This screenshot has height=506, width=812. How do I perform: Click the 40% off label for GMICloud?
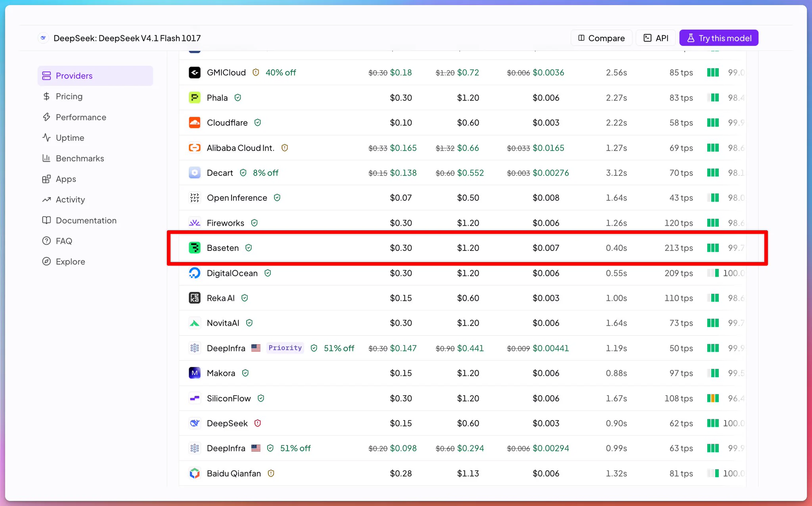[x=281, y=73]
